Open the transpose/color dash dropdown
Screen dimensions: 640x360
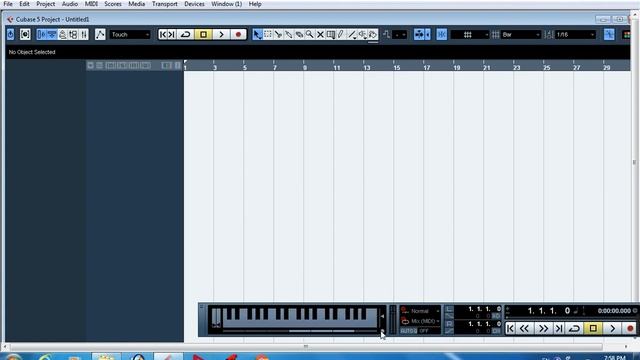[x=400, y=35]
